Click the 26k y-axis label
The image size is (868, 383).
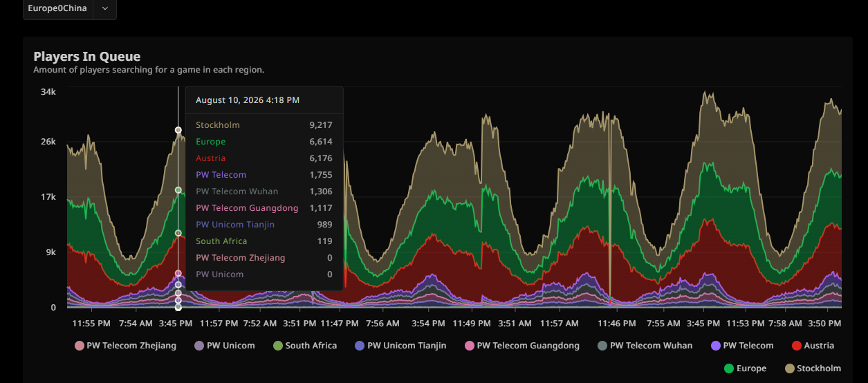click(x=48, y=142)
